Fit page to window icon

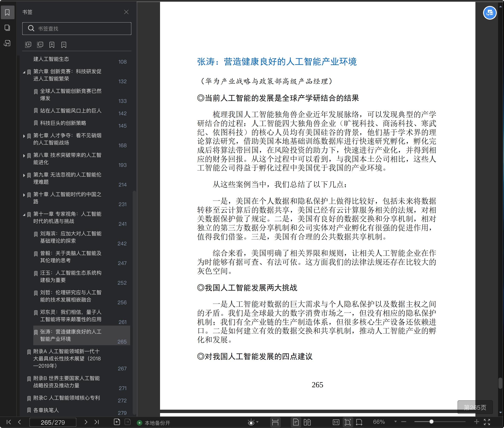click(x=348, y=422)
